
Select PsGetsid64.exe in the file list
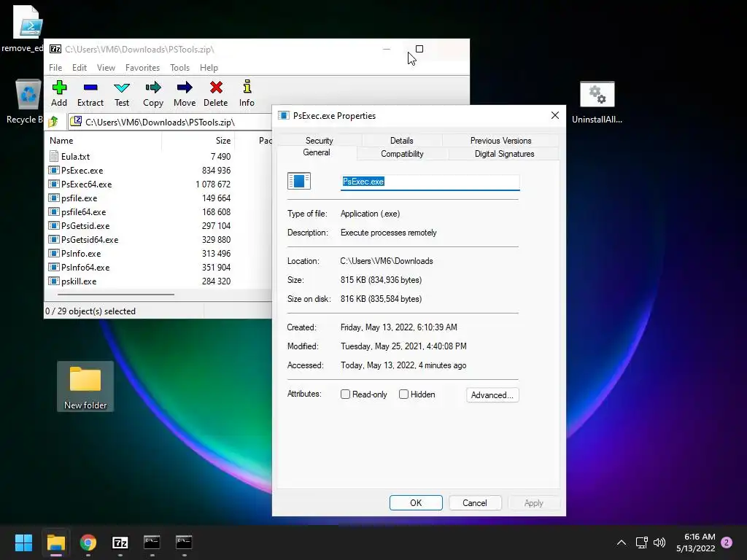click(x=90, y=239)
